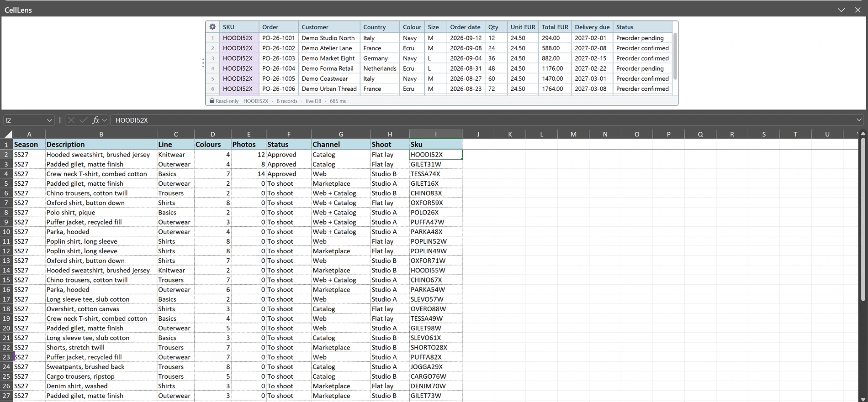868x402 pixels.
Task: Select cell Cargo trousers, ripstop
Action: [101, 376]
